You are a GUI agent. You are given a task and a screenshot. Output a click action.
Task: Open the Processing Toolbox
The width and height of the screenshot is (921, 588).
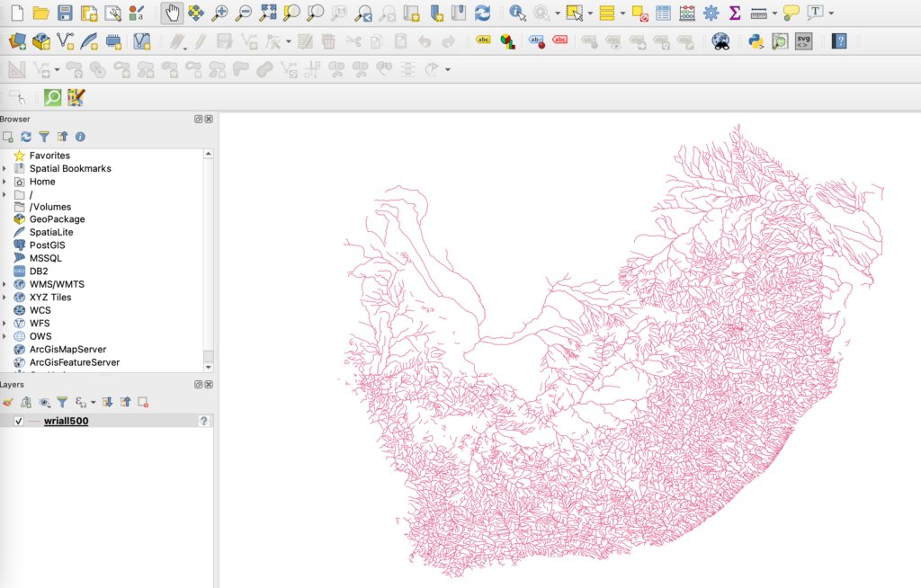tap(710, 13)
